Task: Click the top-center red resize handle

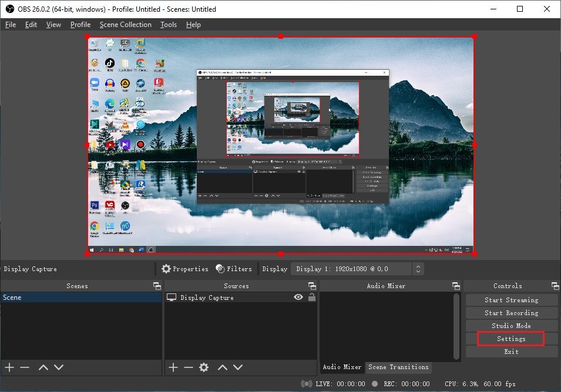Action: click(x=281, y=36)
